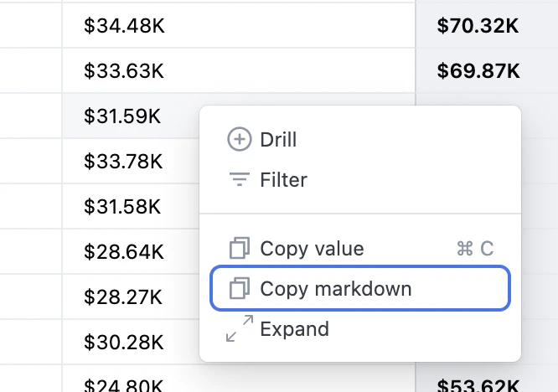The height and width of the screenshot is (392, 558).
Task: Click the Filter lines icon
Action: click(239, 179)
